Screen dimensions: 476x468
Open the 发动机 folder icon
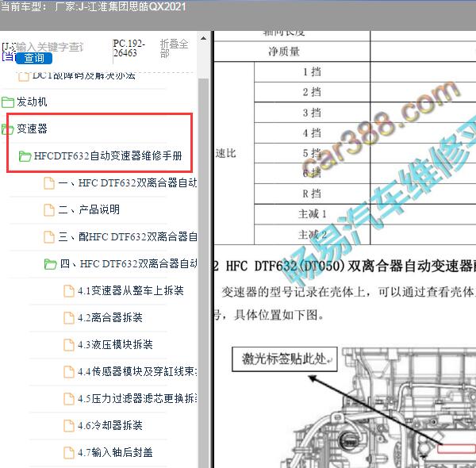pos(8,102)
